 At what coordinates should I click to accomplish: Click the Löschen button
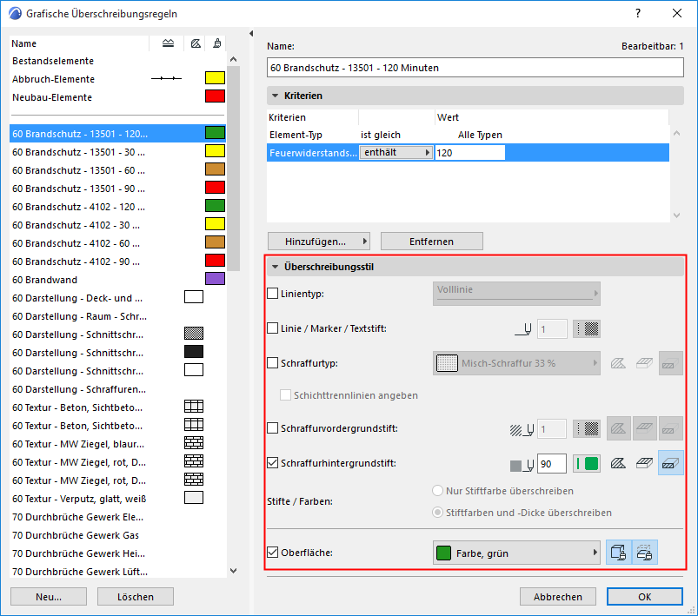coord(136,597)
